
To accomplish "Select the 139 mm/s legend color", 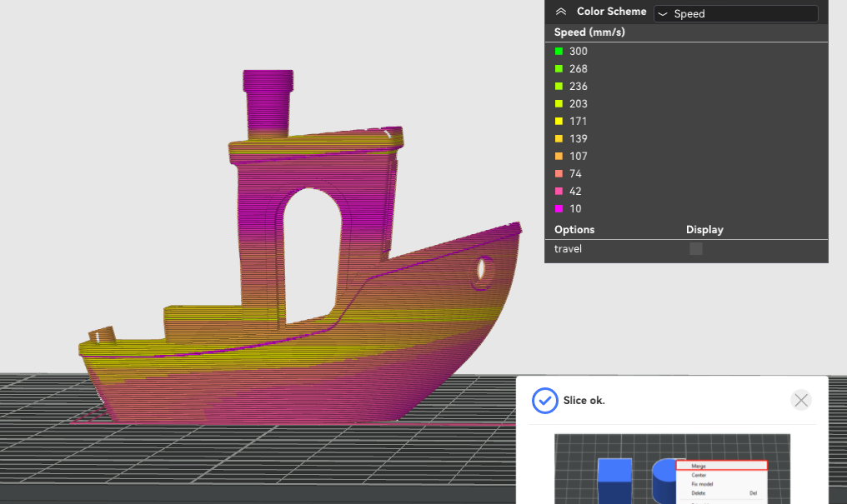I will [x=559, y=139].
